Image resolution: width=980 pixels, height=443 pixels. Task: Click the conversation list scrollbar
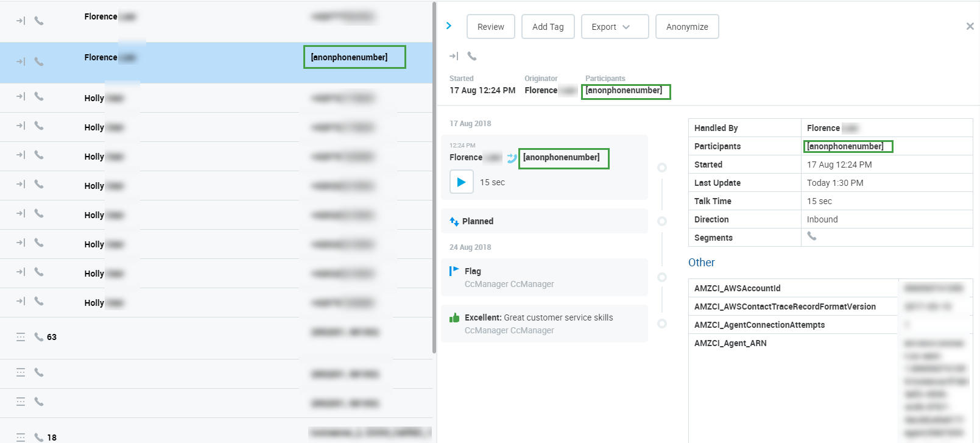click(x=434, y=177)
